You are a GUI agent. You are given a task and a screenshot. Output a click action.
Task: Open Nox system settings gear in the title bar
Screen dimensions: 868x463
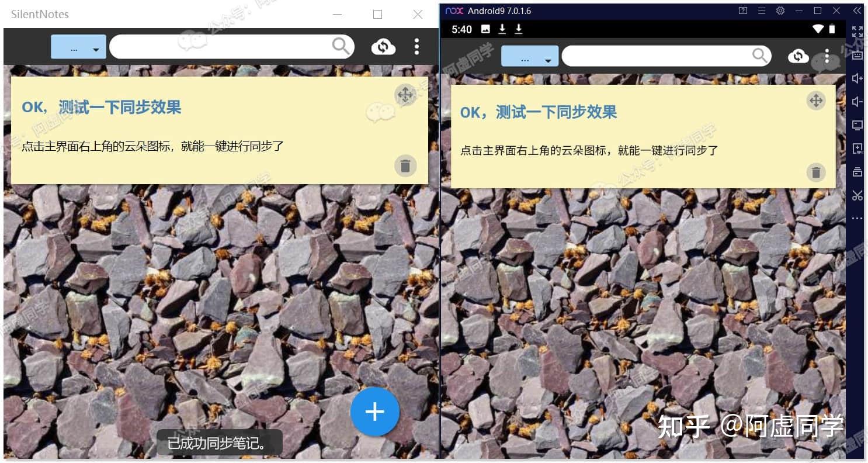tap(780, 11)
